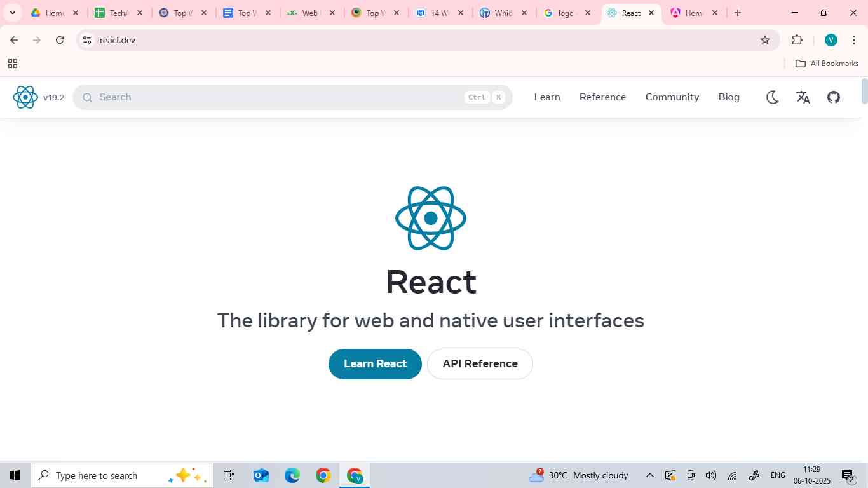Reload the page with the refresh icon
868x488 pixels.
(x=59, y=39)
